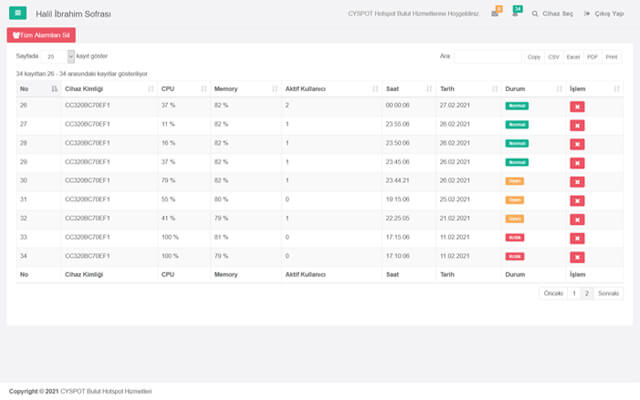Delete the alarm record in row 28

577,143
